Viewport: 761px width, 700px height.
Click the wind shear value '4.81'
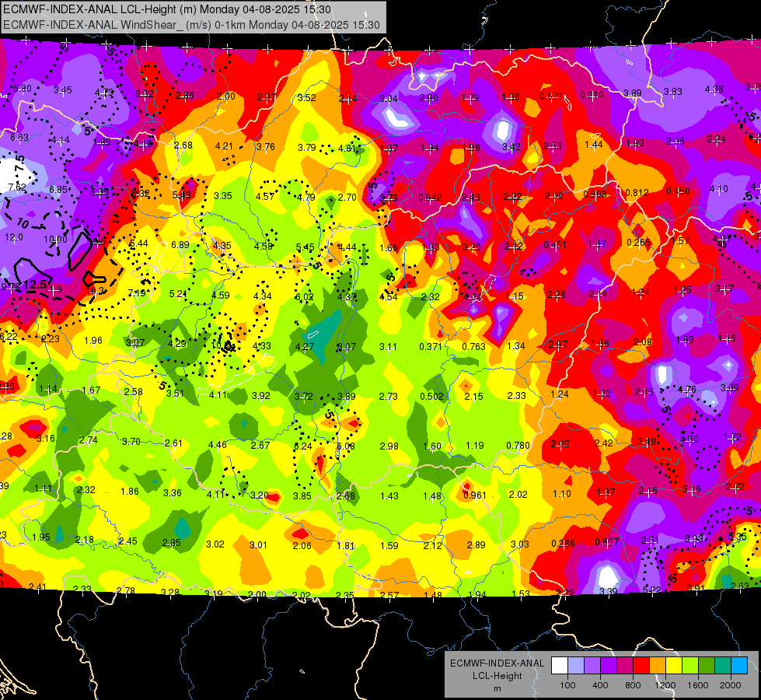(347, 149)
